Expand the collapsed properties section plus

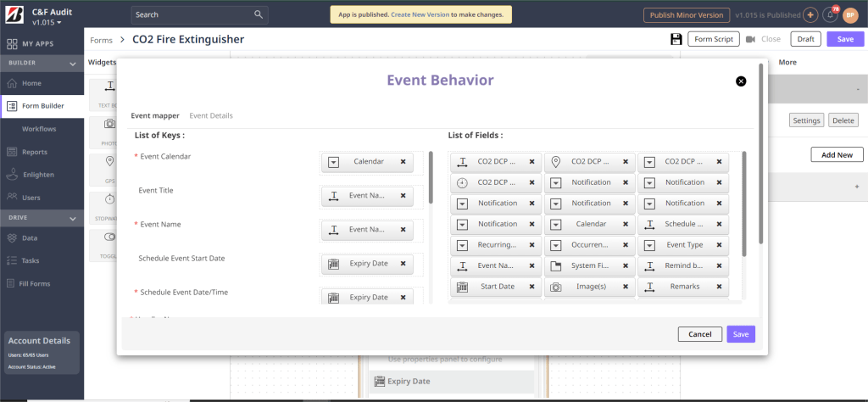[x=856, y=186]
